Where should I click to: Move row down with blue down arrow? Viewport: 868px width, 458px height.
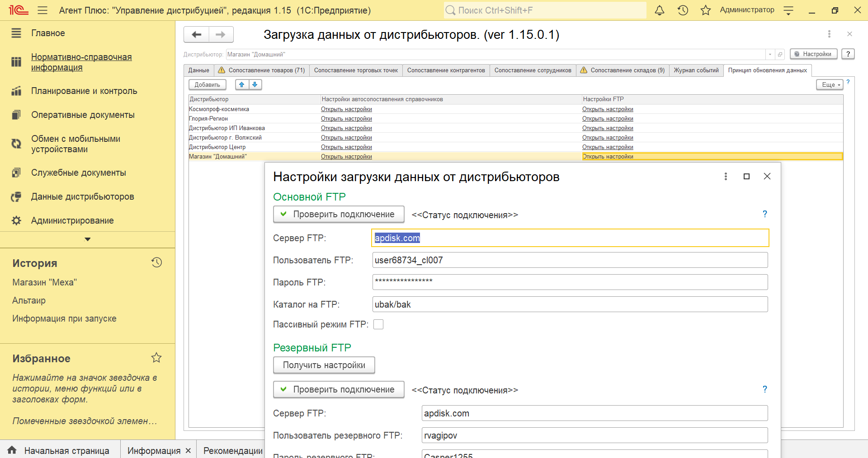click(x=255, y=84)
